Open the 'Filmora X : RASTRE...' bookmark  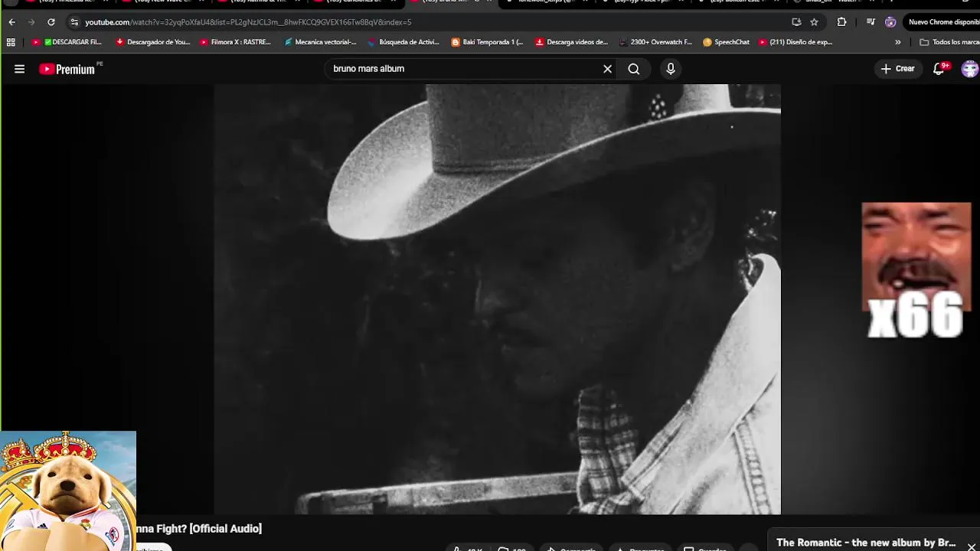[235, 42]
